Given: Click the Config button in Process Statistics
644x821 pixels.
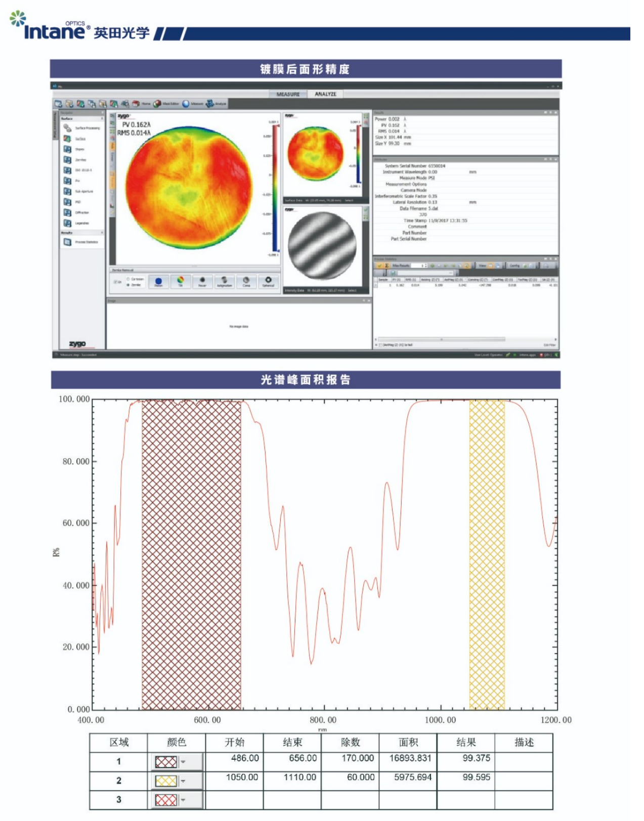Looking at the screenshot, I should point(514,266).
